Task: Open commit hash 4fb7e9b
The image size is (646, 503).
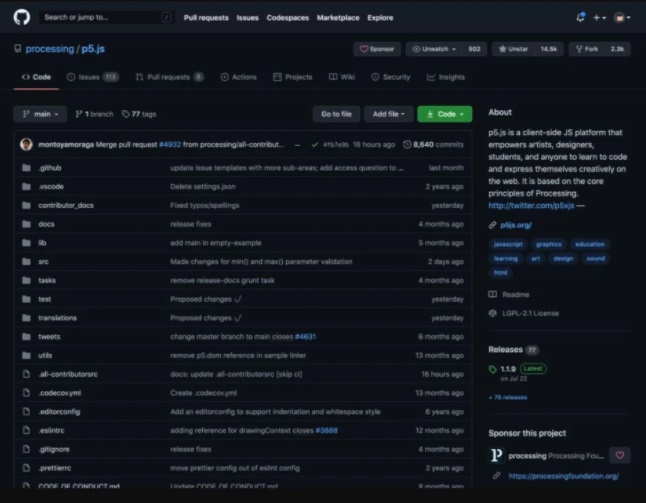Action: 336,145
